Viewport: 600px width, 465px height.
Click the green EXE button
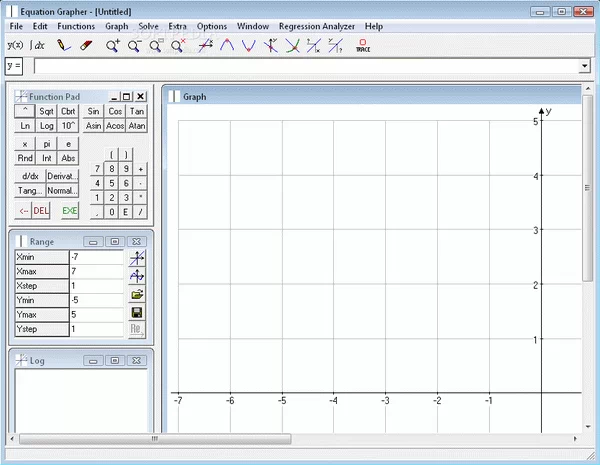tap(70, 211)
